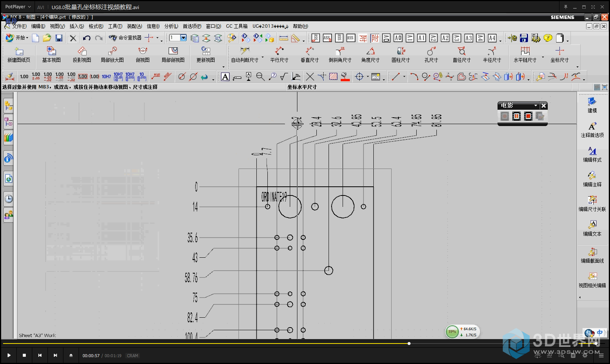Click the 更新视图 (Update Views) icon
The image size is (610, 364).
point(205,55)
